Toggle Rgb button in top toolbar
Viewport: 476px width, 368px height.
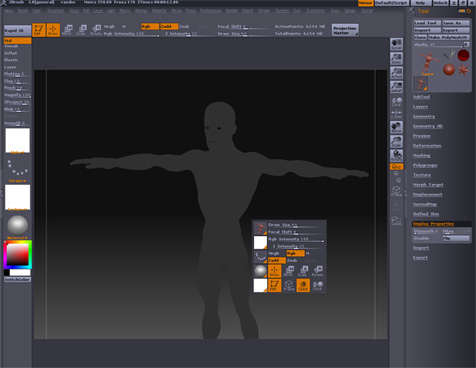coord(149,26)
